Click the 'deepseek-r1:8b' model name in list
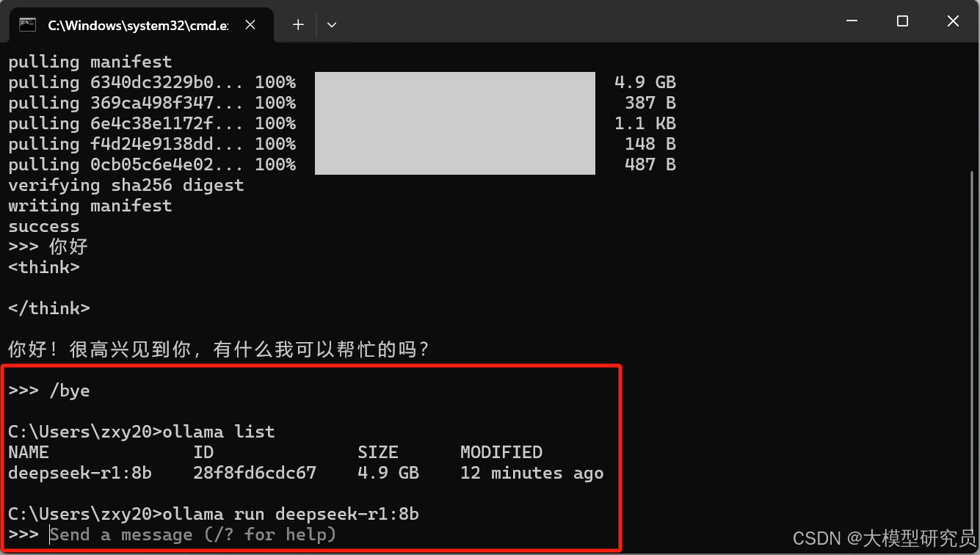Viewport: 980px width, 555px height. coord(80,473)
